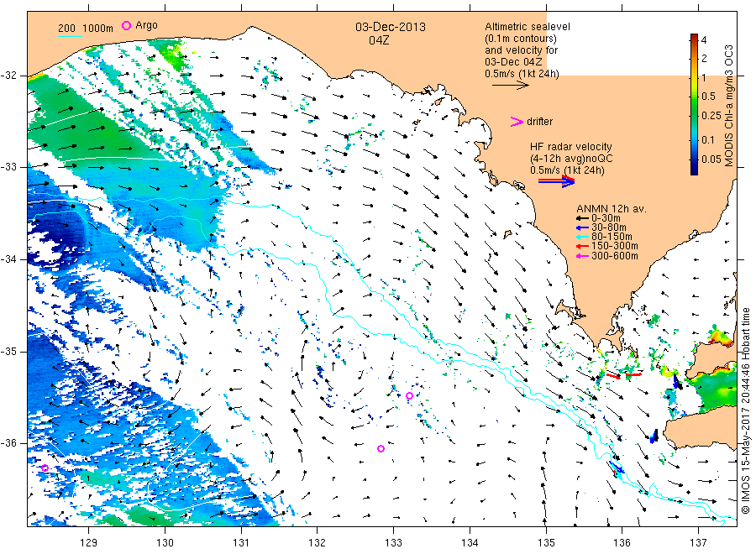Click the longitude label 130
The width and height of the screenshot is (756, 554).
click(x=165, y=543)
